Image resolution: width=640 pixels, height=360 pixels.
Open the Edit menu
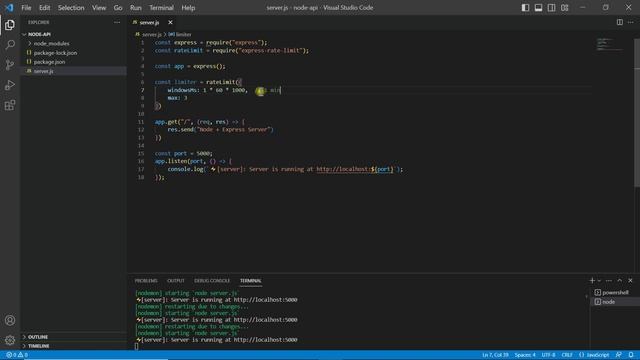pyautogui.click(x=44, y=7)
